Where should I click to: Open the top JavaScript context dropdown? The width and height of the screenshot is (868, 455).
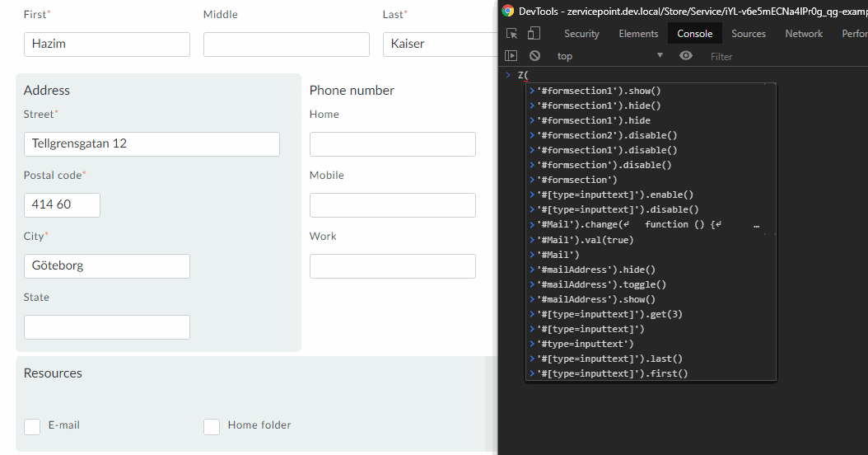(x=609, y=56)
